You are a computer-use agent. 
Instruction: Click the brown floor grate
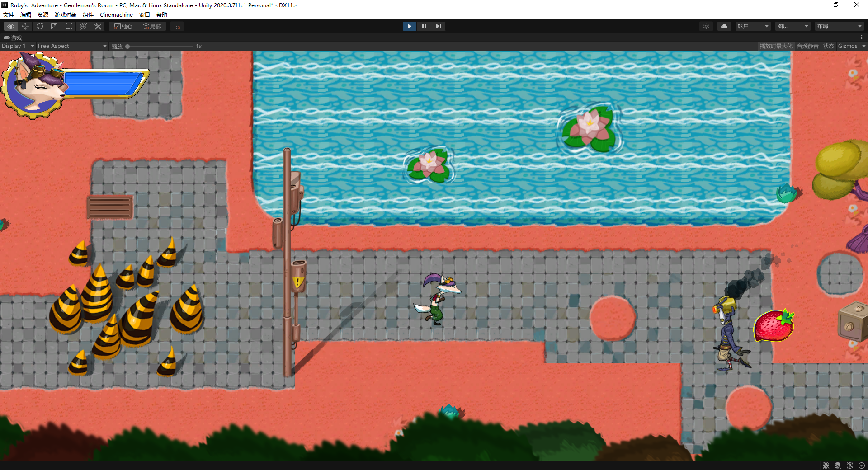point(110,207)
